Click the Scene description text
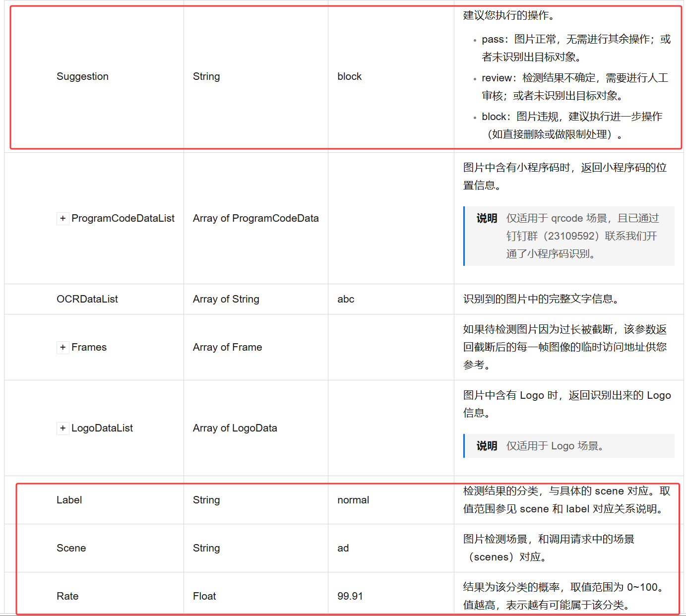Image resolution: width=686 pixels, height=616 pixels. pos(549,548)
